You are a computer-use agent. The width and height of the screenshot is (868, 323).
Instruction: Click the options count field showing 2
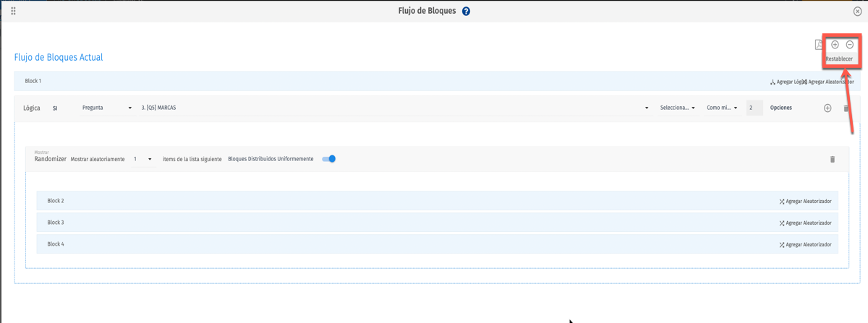coord(754,108)
